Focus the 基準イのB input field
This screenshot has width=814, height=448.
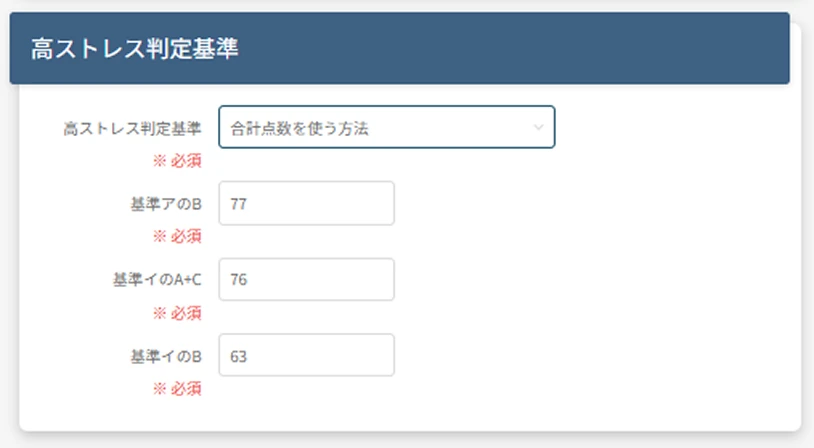tap(306, 355)
